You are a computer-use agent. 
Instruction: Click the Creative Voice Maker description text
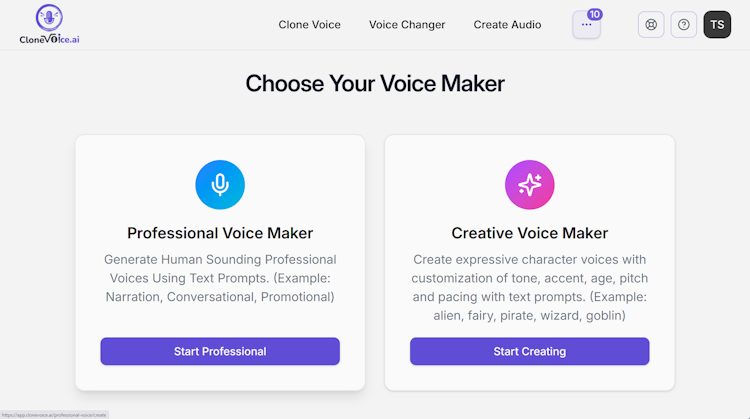[x=530, y=287]
